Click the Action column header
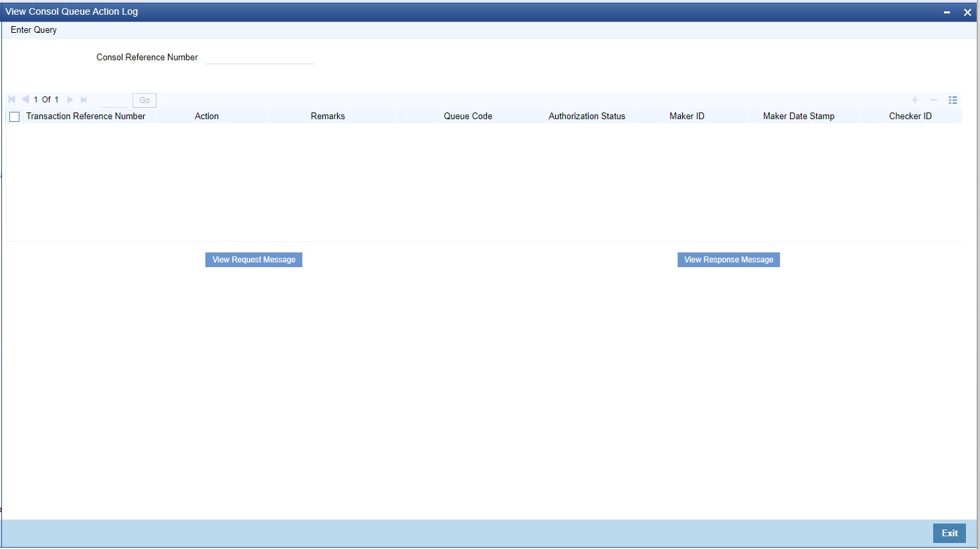 click(x=207, y=116)
